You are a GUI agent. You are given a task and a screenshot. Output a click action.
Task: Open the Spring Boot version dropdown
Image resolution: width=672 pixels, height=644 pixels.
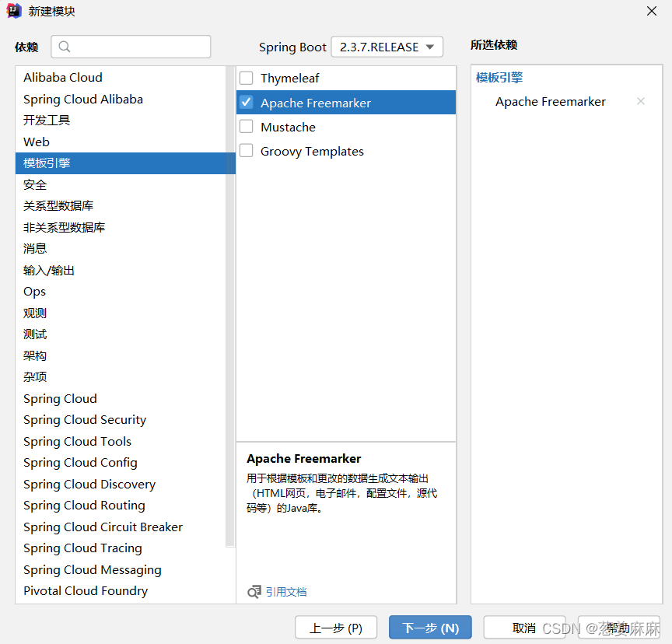[387, 47]
